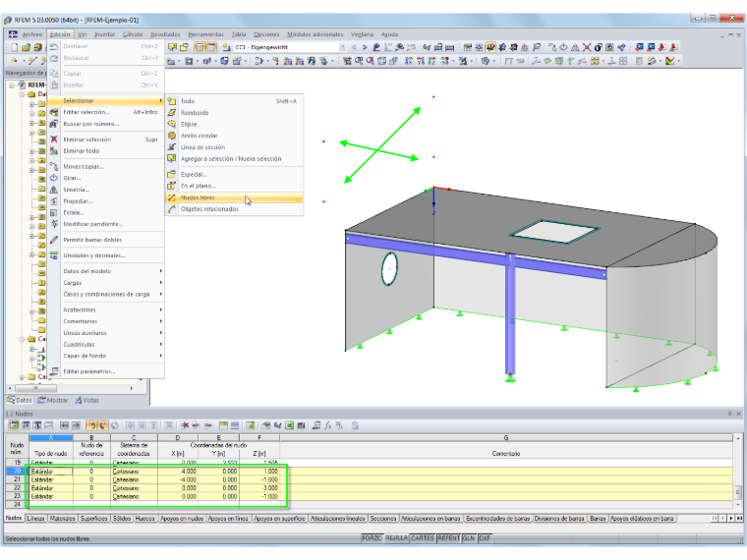Click the lock icon in table toolbar
Screen dimensions: 747x560
click(x=355, y=425)
